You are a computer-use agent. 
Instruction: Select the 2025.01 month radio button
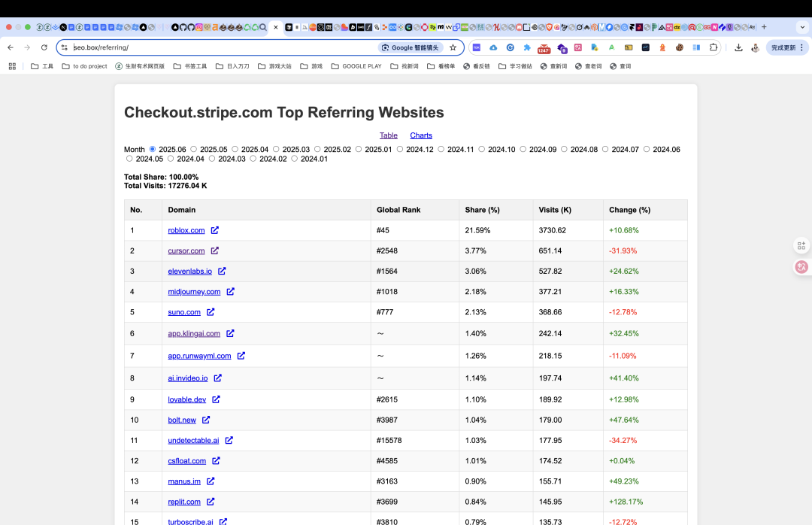coord(359,149)
